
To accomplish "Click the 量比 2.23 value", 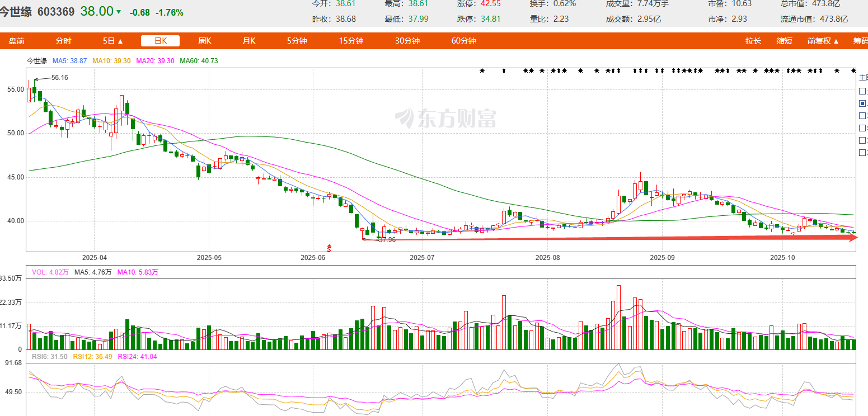I will point(561,19).
